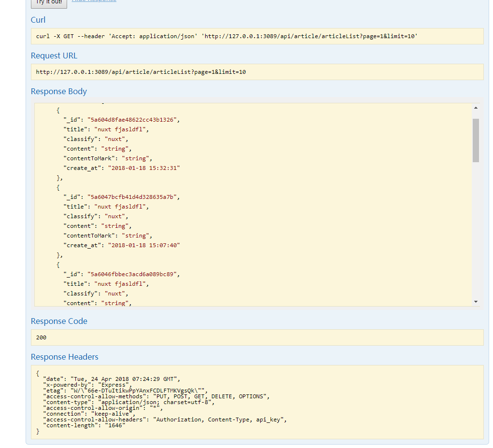Image resolution: width=493 pixels, height=448 pixels.
Task: Click create_at value "2018-01-18 15:07:40"
Action: pos(144,246)
